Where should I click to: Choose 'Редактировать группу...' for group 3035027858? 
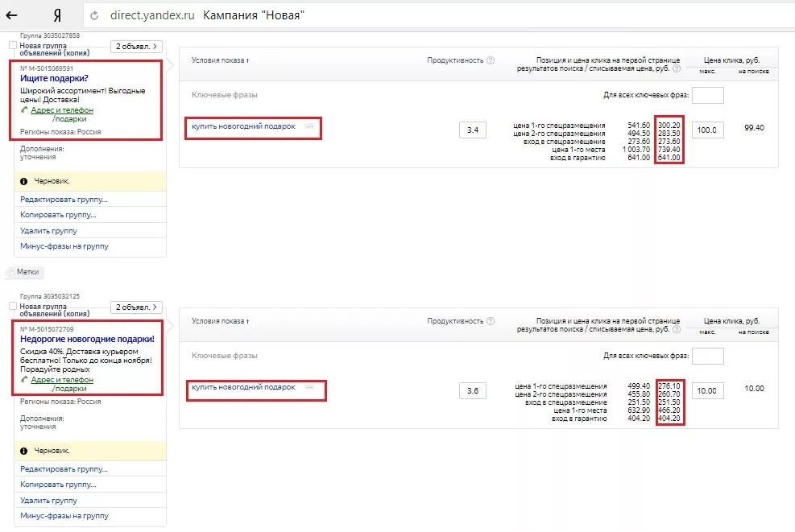tap(64, 199)
